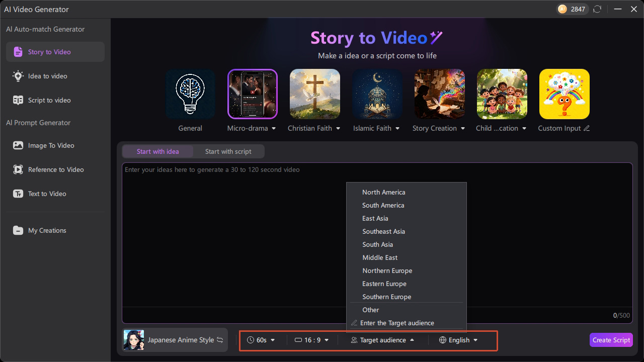Expand the Christian Faith dropdown
The height and width of the screenshot is (362, 644).
click(x=338, y=129)
